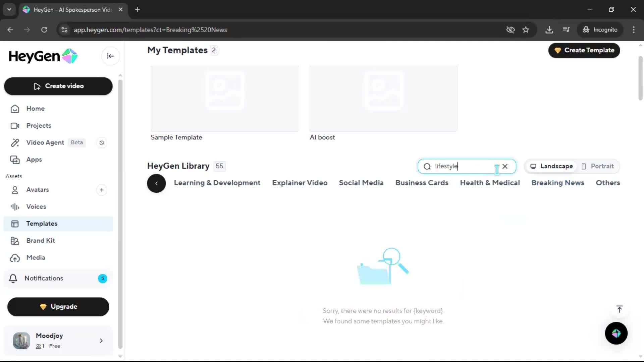Open Video Agent history clock icon

(x=102, y=143)
